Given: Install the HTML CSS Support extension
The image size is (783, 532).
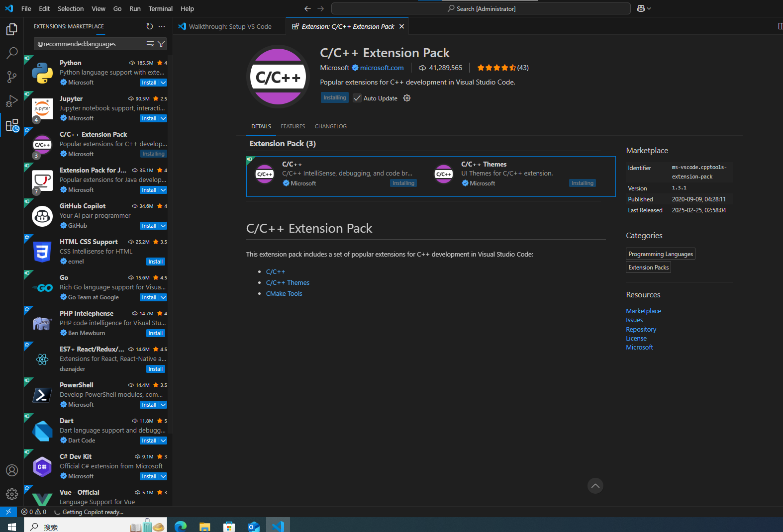Looking at the screenshot, I should click(156, 262).
